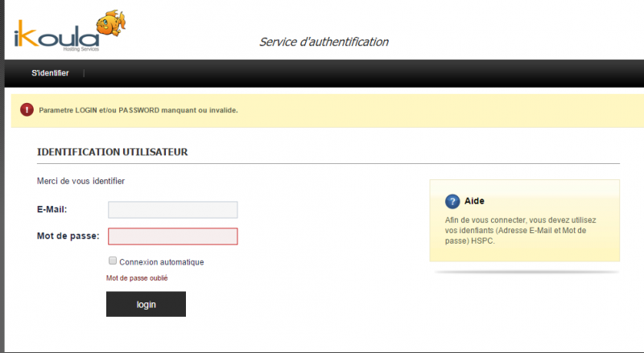Click the LOGIN/PASSWORD invalid error message

[x=138, y=109]
